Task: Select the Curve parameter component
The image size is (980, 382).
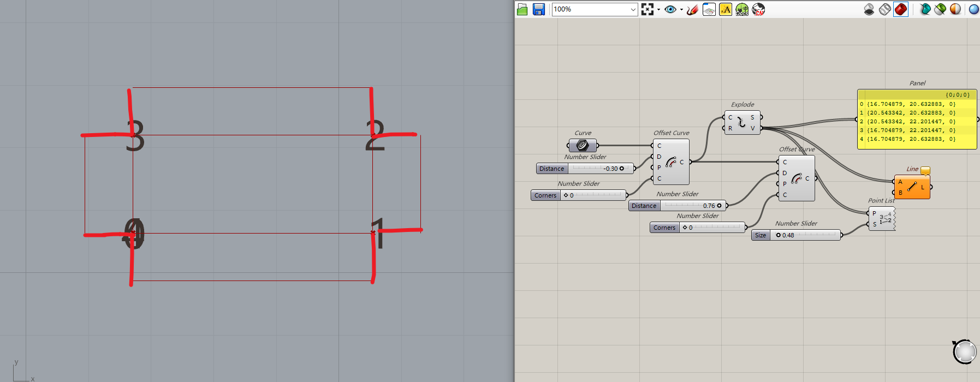Action: [x=583, y=145]
